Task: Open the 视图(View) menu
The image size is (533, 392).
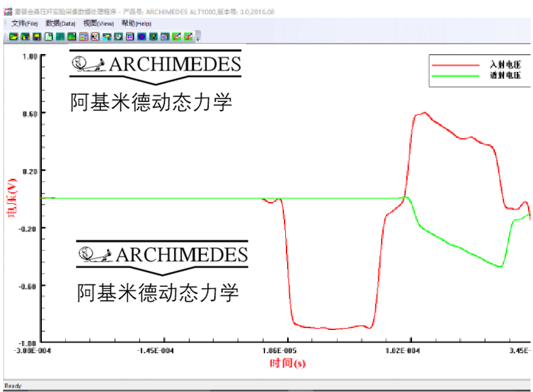Action: (x=98, y=23)
